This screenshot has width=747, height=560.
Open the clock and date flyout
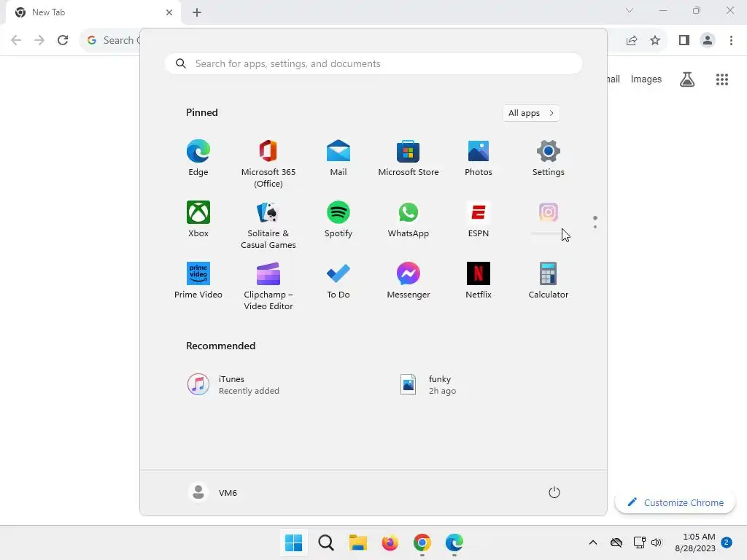(x=695, y=542)
